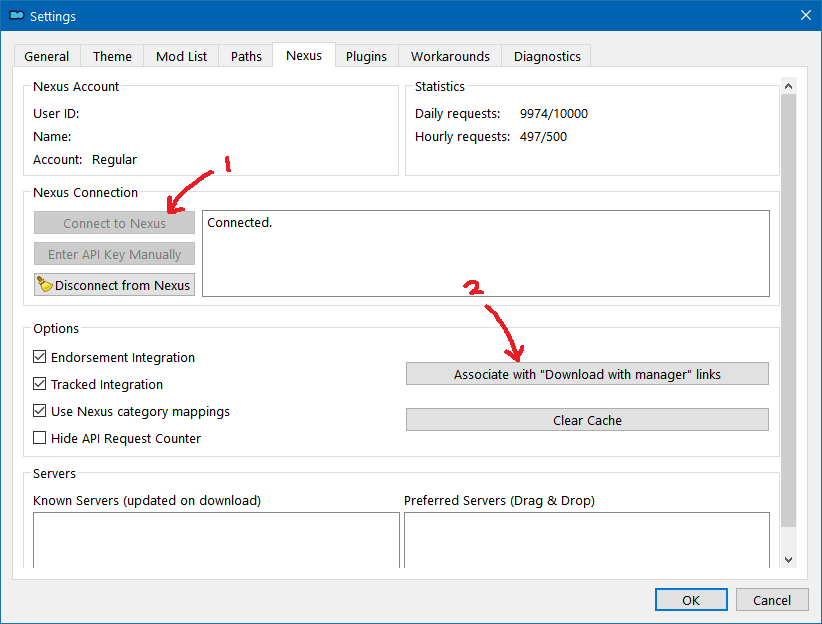Open the Diagnostics tab
The height and width of the screenshot is (624, 822).
(x=547, y=56)
